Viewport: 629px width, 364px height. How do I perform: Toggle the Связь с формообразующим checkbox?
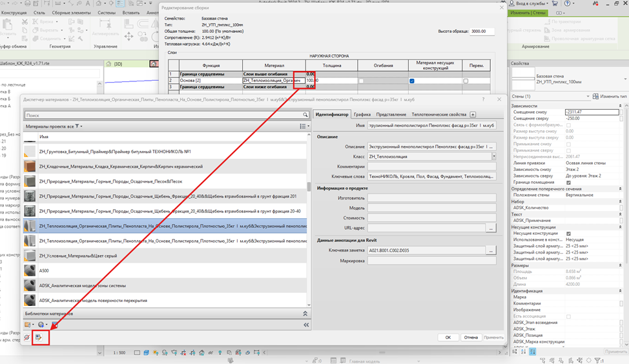pos(568,125)
